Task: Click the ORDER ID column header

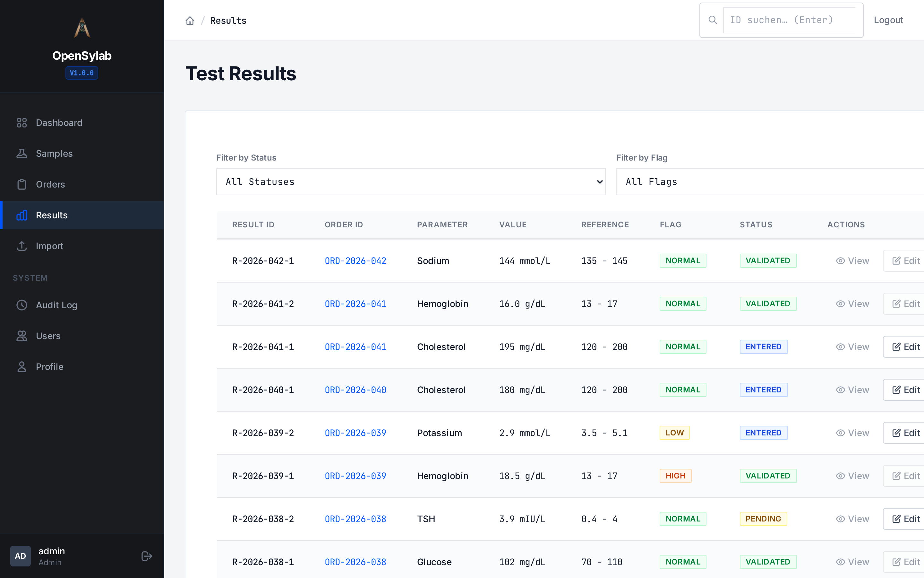Action: [344, 225]
